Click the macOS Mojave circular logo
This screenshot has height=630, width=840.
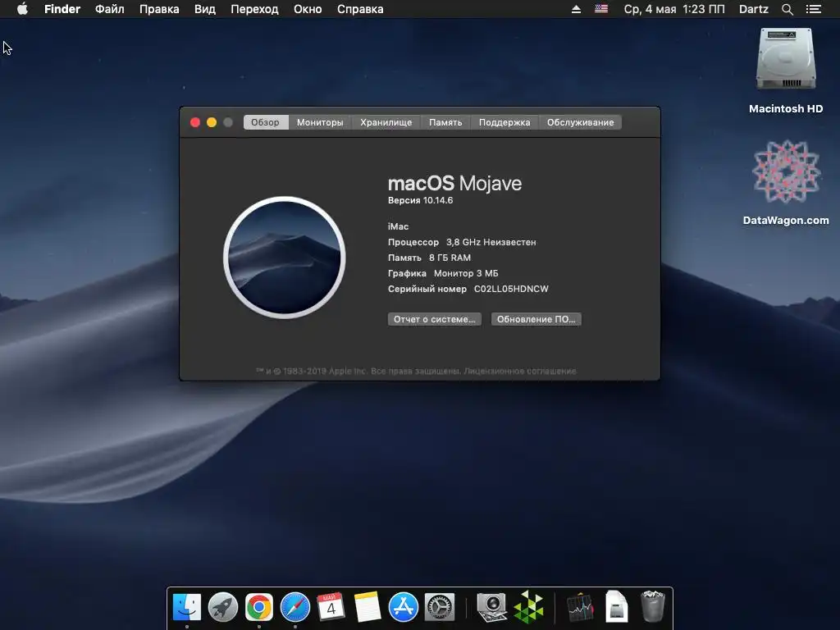(285, 258)
